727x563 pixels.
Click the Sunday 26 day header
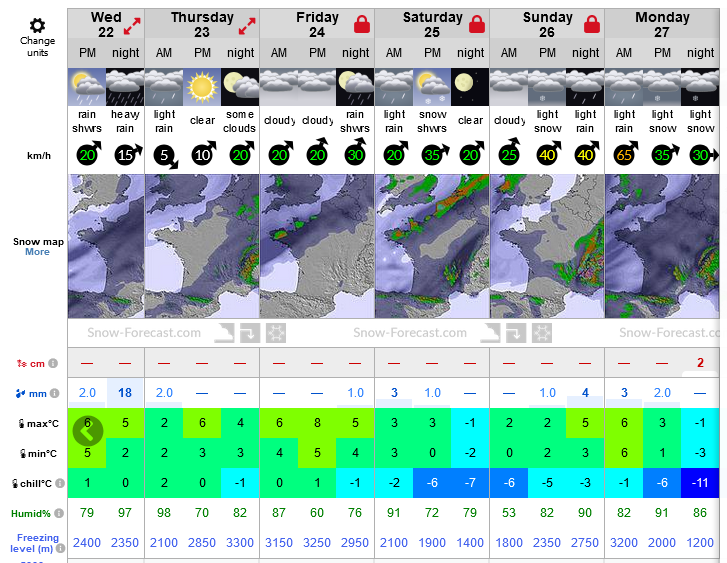(547, 25)
